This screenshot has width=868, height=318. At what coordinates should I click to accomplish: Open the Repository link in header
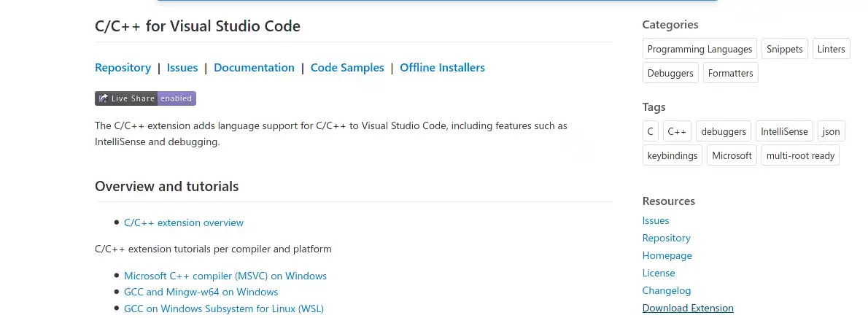tap(123, 68)
